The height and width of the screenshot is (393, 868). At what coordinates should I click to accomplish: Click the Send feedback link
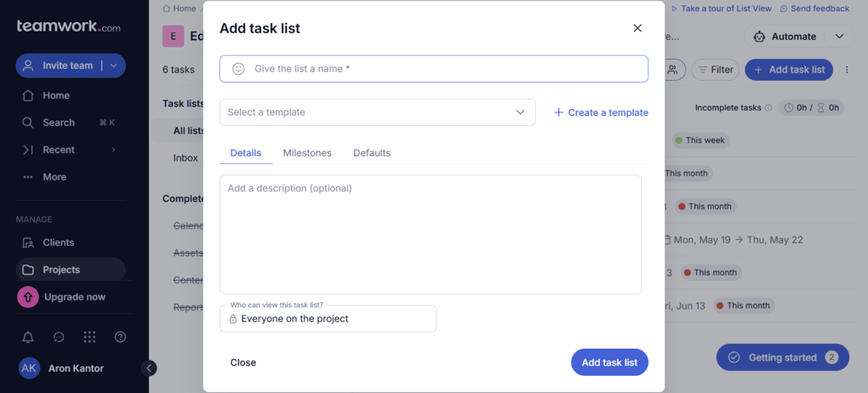coord(814,9)
